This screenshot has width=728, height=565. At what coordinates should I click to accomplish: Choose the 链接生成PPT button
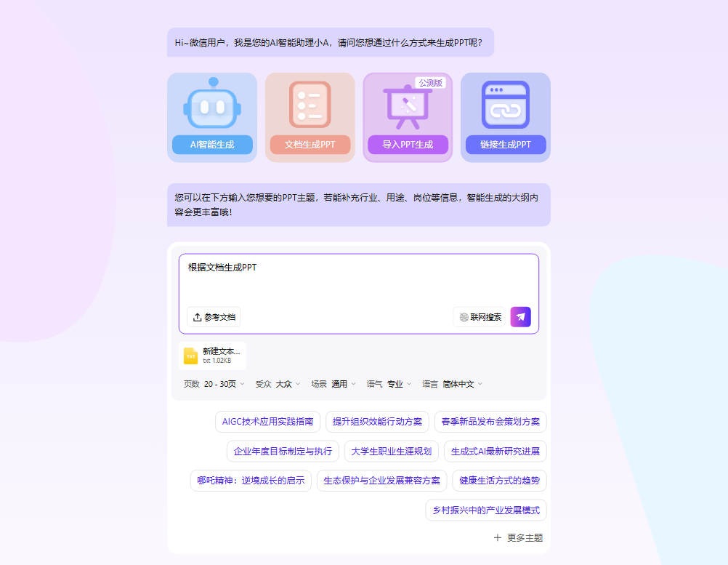point(506,145)
